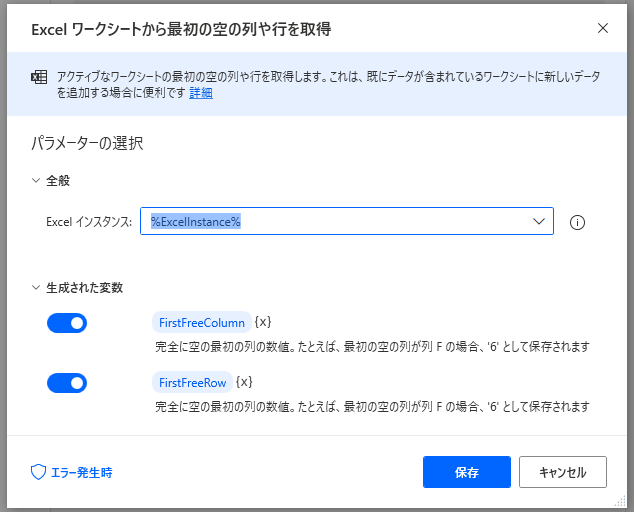Image resolution: width=634 pixels, height=512 pixels.
Task: Close the dialog with the X button
Action: pos(603,28)
